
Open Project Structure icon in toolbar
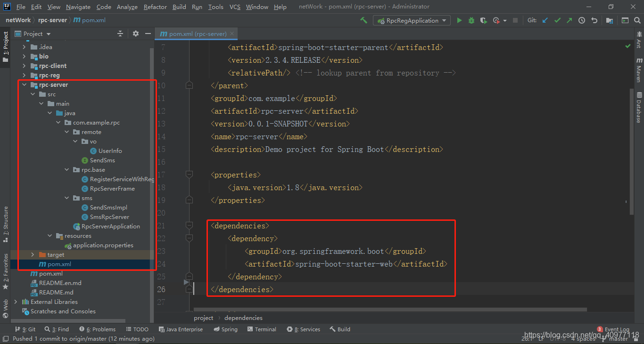(610, 20)
